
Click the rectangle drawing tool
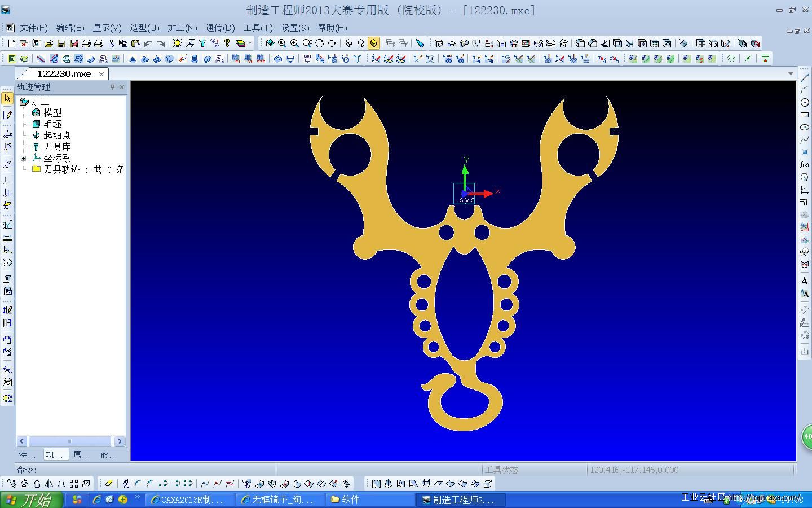tap(805, 115)
